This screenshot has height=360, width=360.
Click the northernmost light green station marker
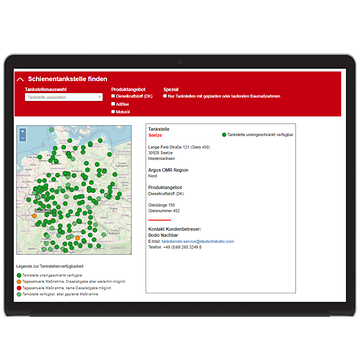(51, 130)
